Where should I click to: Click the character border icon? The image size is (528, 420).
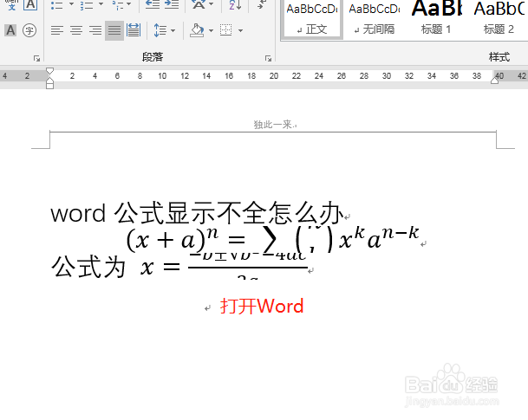30,4
